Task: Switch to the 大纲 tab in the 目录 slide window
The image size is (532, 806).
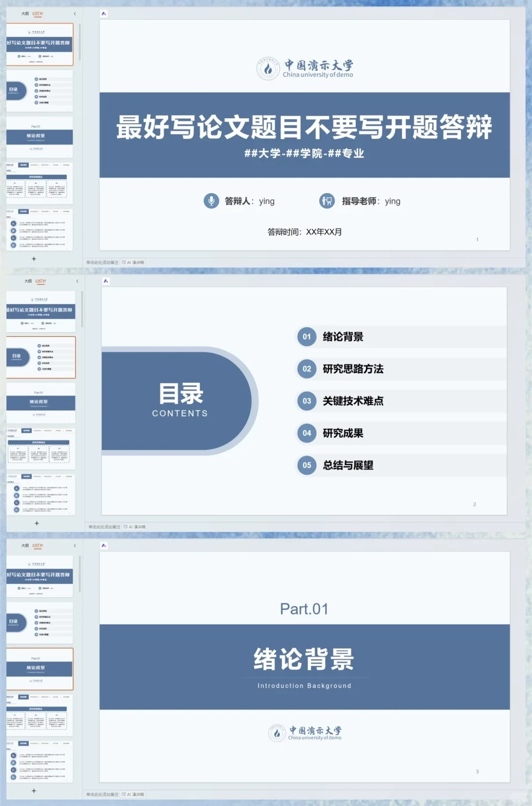Action: (x=28, y=281)
